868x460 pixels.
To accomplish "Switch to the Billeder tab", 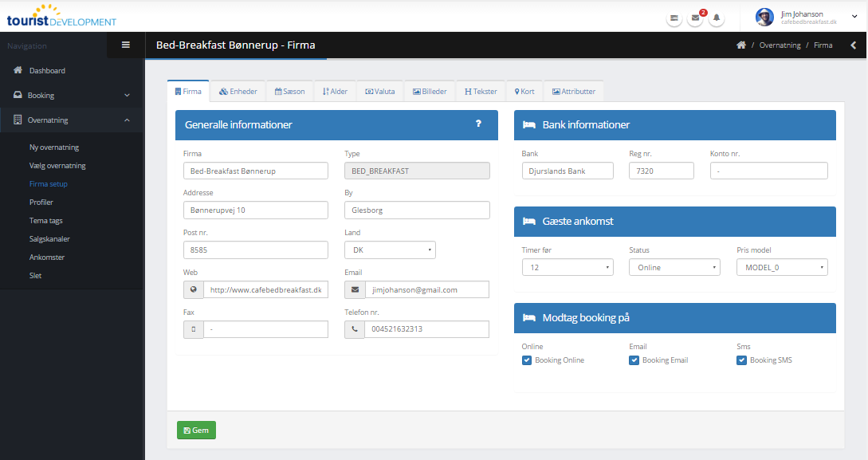I will (429, 92).
